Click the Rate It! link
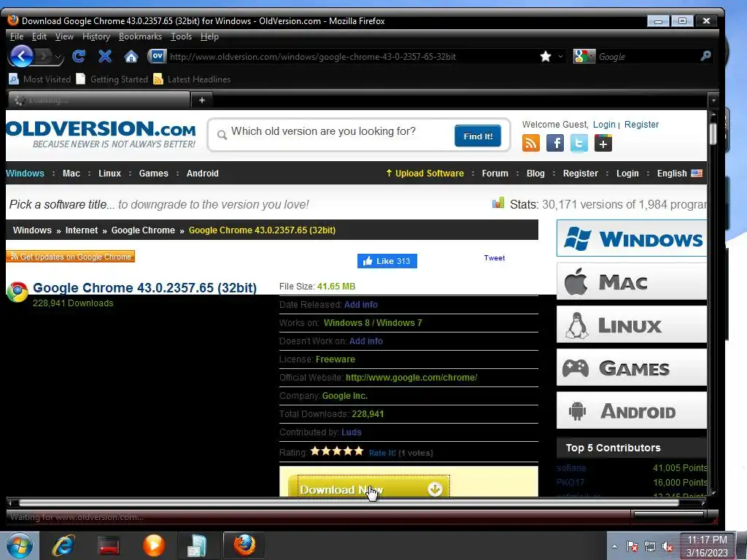This screenshot has width=747, height=560. (x=382, y=453)
